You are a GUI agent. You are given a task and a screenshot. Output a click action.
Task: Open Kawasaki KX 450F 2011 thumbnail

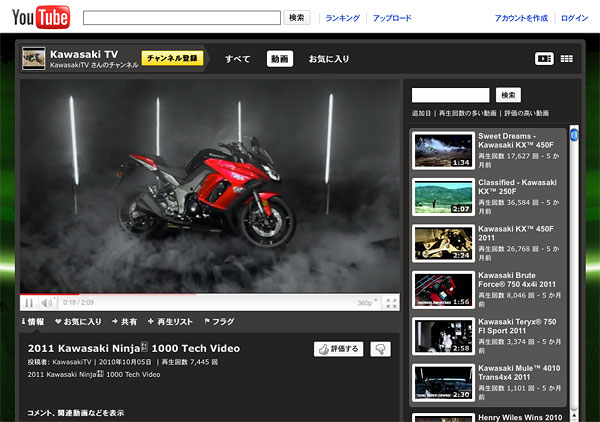[443, 243]
